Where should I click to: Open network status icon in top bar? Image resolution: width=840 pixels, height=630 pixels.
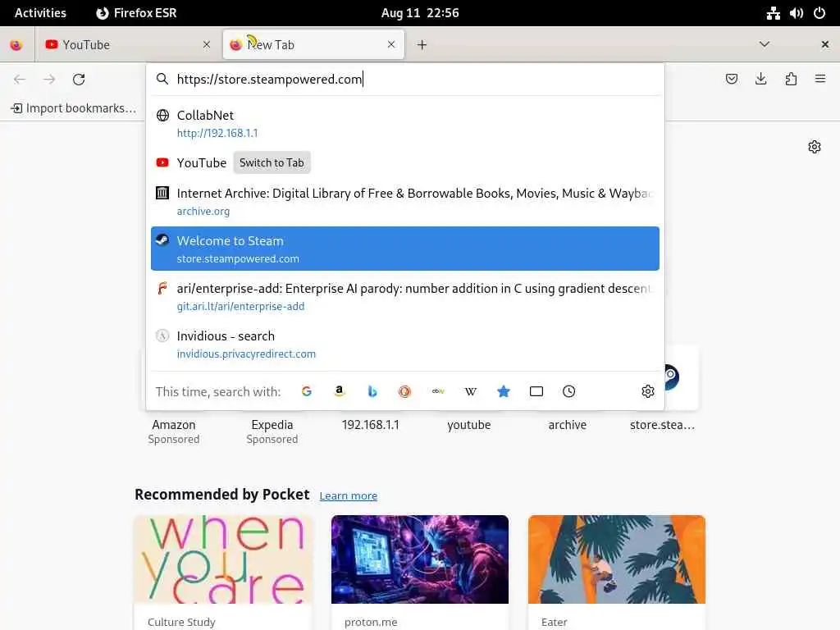pos(773,13)
